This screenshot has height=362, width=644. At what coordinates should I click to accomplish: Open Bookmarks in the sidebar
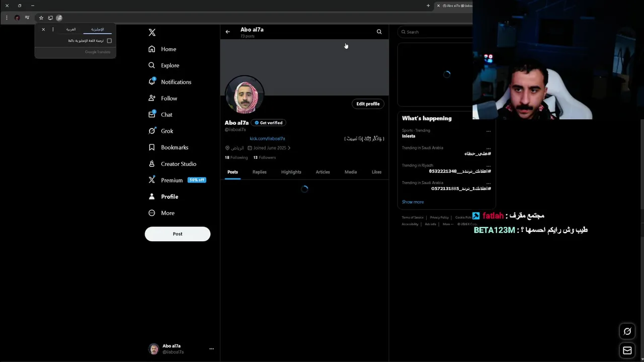[x=169, y=147]
